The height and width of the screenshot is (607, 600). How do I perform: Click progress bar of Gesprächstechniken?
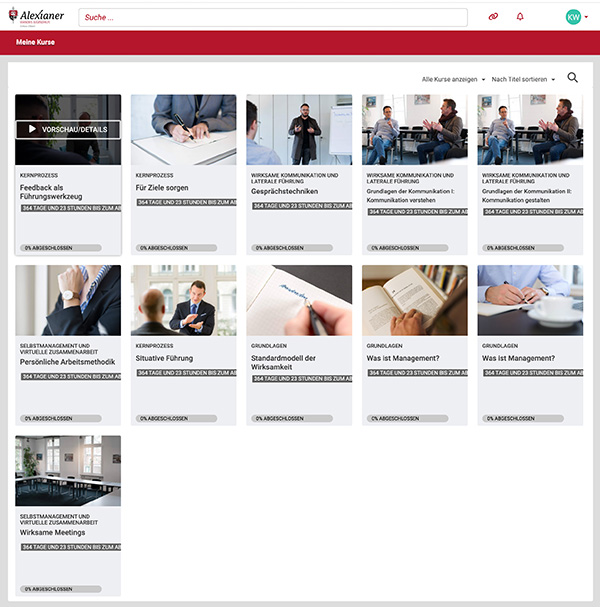[x=292, y=248]
